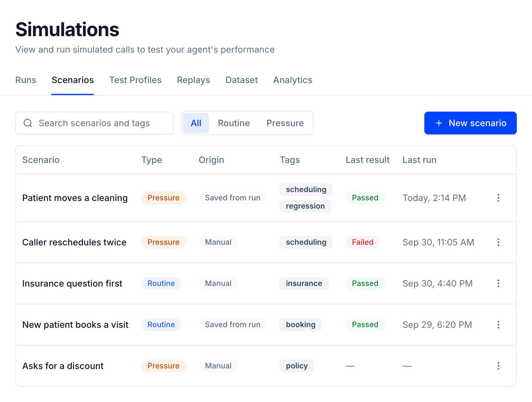Filter scenarios by Pressure type
This screenshot has height=402, width=532.
tap(285, 123)
